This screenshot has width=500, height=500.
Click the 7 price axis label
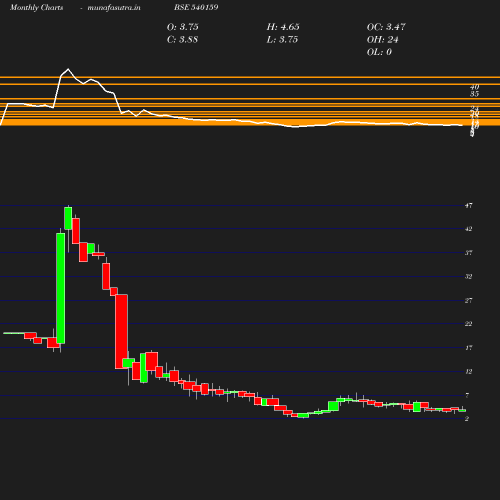tap(467, 395)
